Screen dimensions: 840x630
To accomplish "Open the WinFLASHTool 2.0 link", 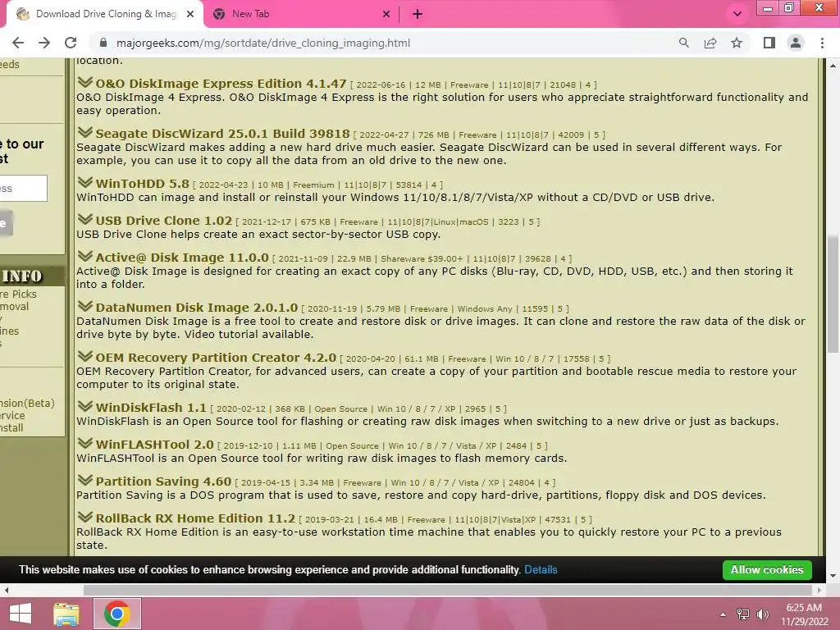I will point(154,445).
